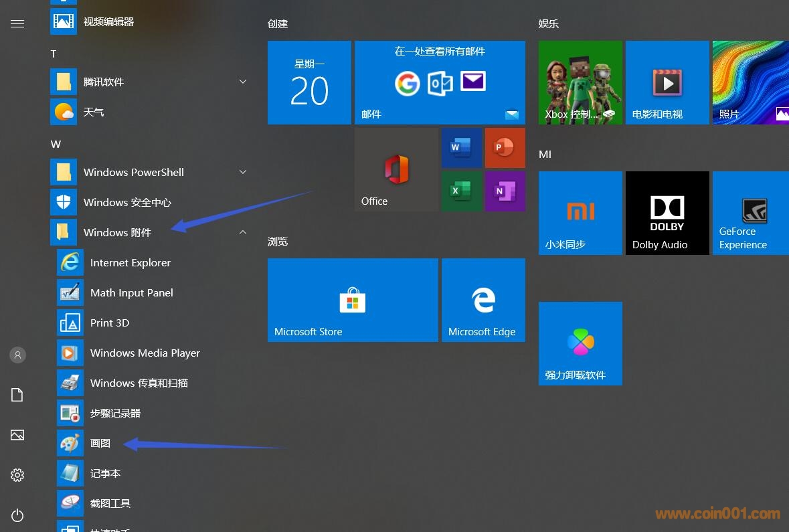This screenshot has width=789, height=532.
Task: Open the calendar tile showing 星期一 20
Action: 309,82
